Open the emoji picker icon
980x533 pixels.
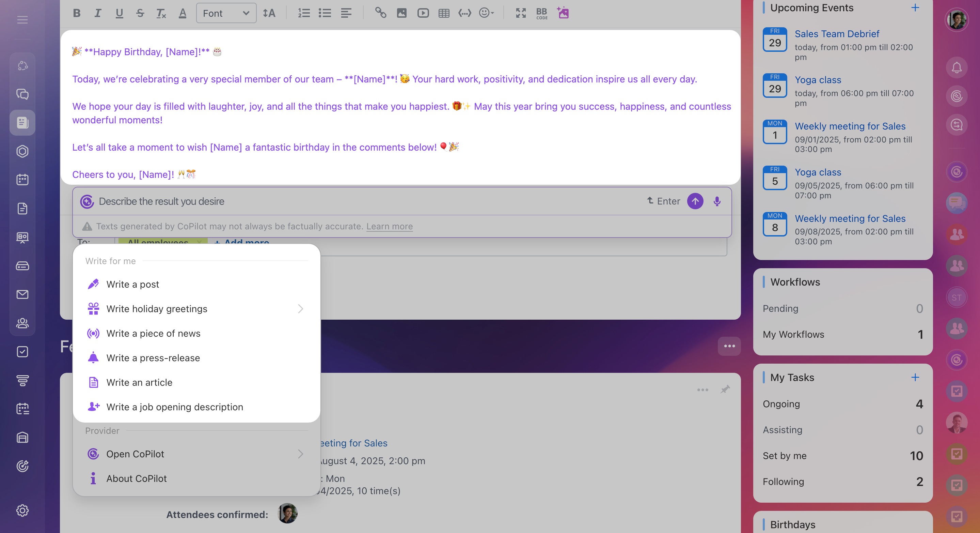click(486, 13)
